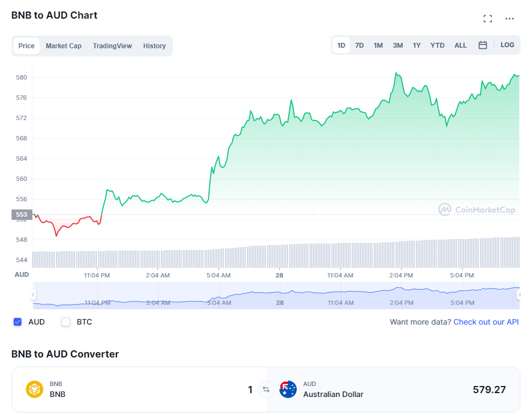This screenshot has height=420, width=530.
Task: Grab the left range slider handle
Action: [33, 295]
